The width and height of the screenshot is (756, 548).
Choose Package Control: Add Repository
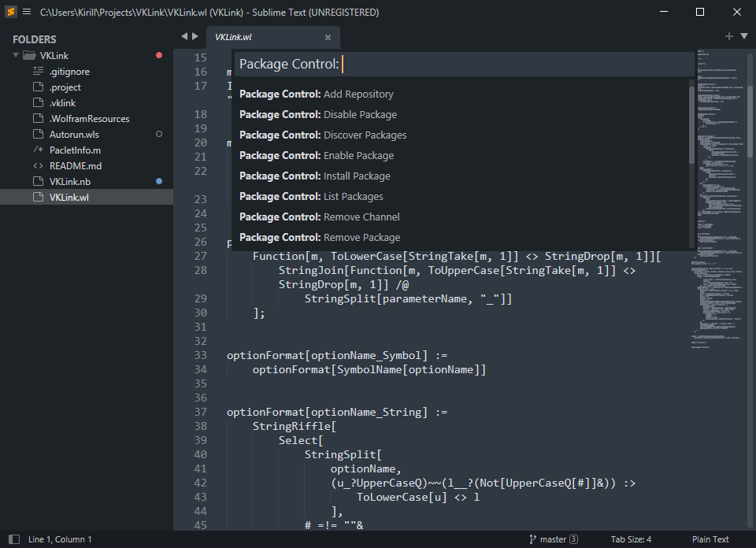coord(461,94)
